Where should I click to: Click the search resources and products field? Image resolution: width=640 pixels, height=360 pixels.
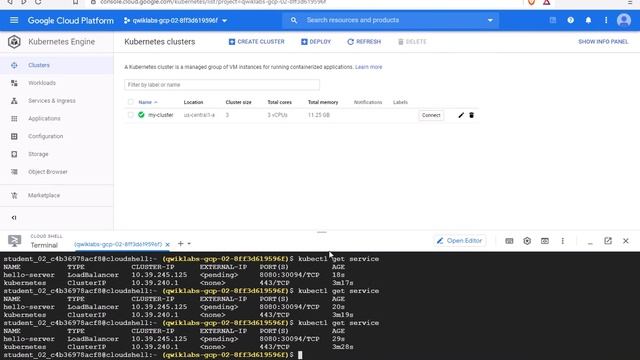(390, 20)
